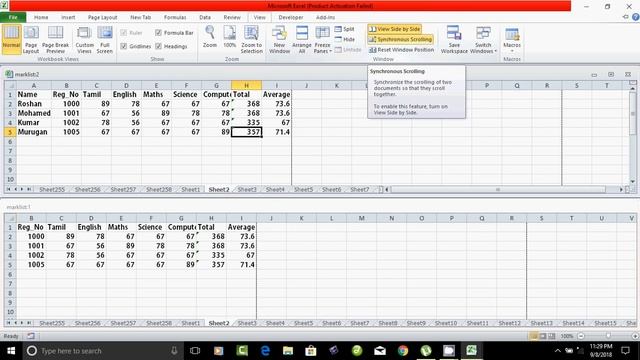This screenshot has height=360, width=640.
Task: Click zoom slider in status bar
Action: (608, 336)
